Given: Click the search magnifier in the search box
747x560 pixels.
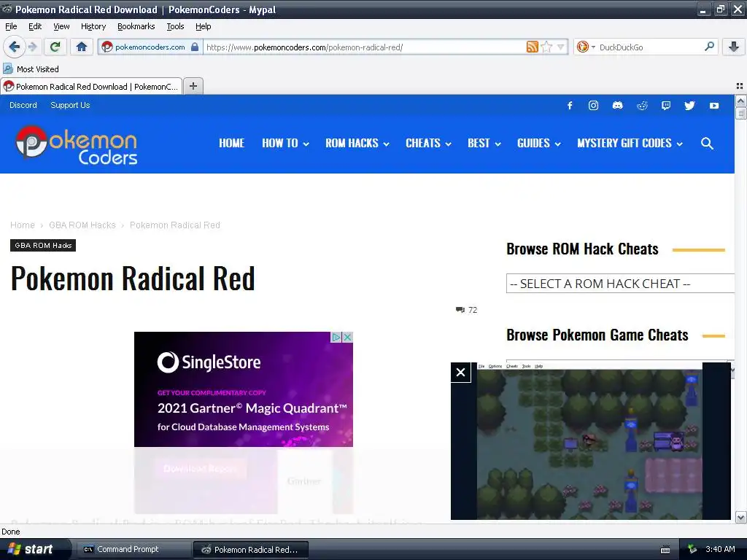Looking at the screenshot, I should 709,47.
